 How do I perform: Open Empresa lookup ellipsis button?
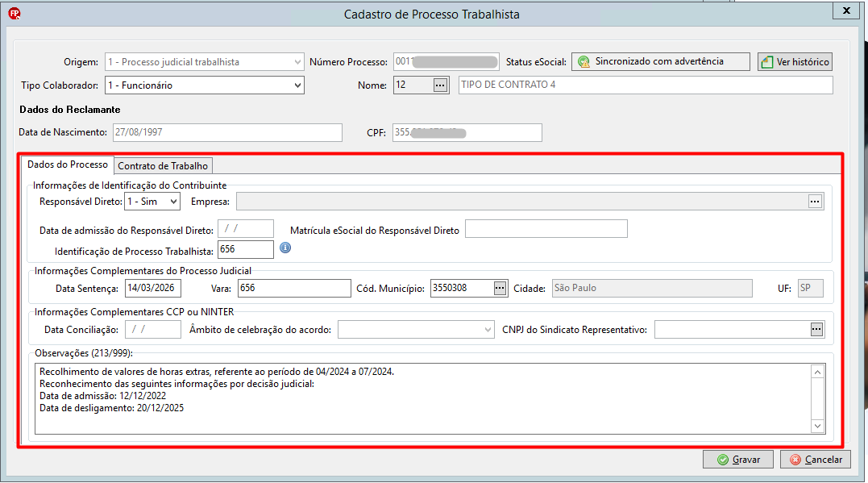(x=815, y=202)
